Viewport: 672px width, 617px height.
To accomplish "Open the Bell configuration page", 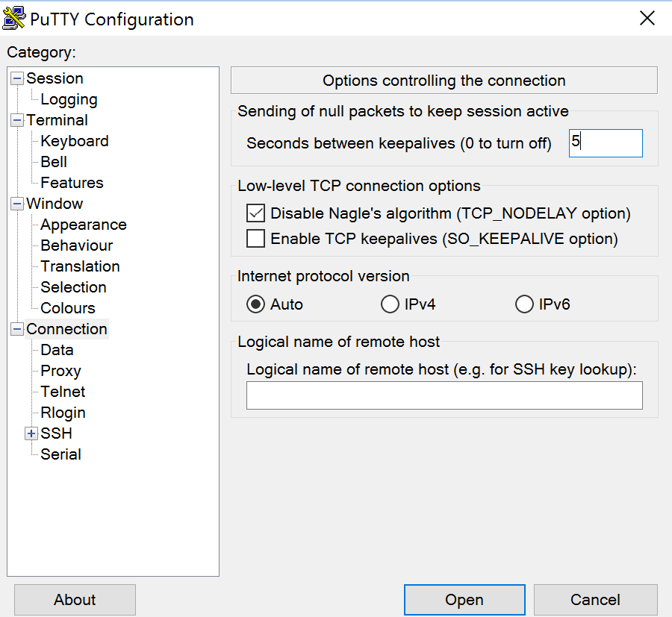I will [55, 161].
